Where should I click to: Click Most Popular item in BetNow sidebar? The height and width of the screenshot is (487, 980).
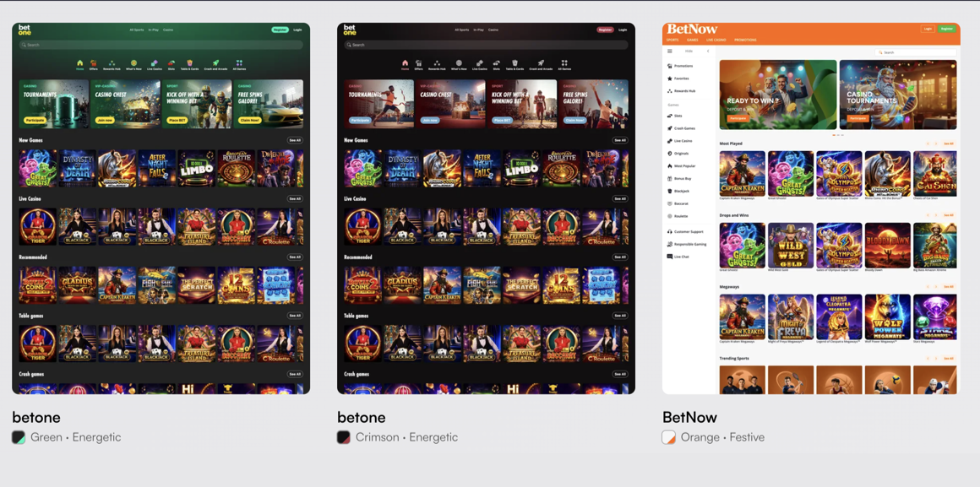click(x=681, y=166)
